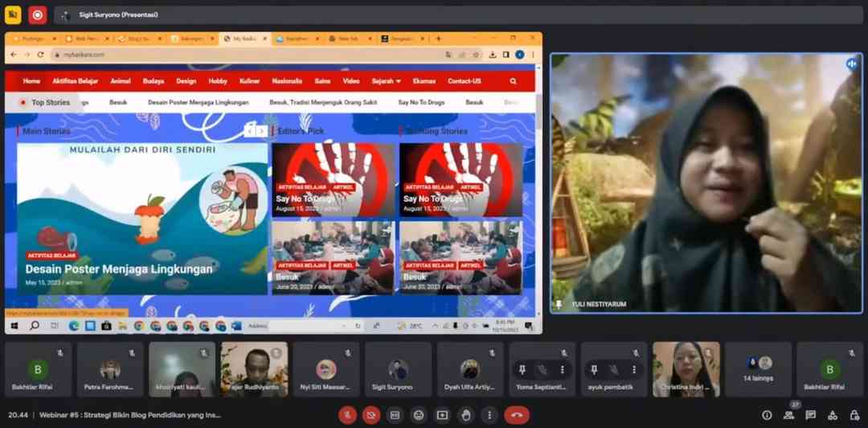The width and height of the screenshot is (868, 428).
Task: Click the present screen icon
Action: click(442, 415)
